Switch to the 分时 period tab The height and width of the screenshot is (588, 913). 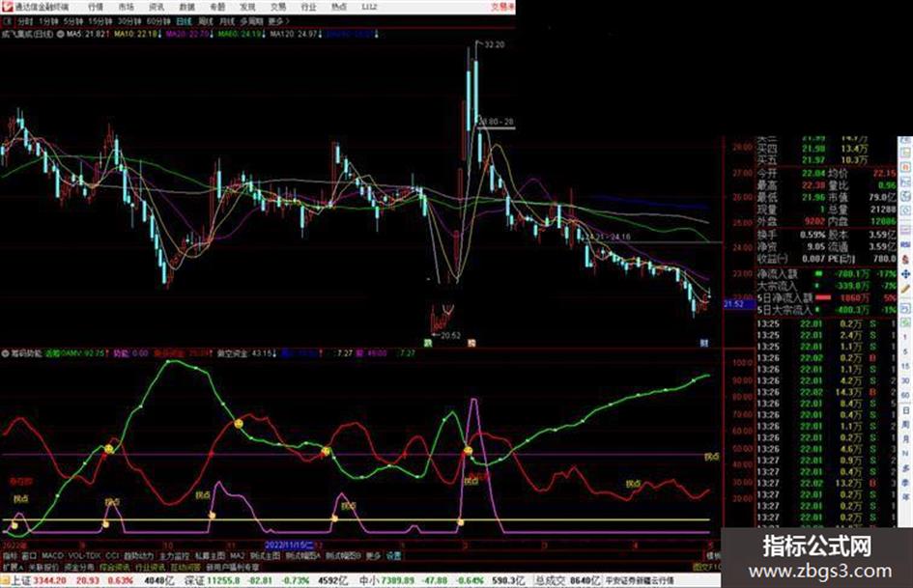click(25, 21)
